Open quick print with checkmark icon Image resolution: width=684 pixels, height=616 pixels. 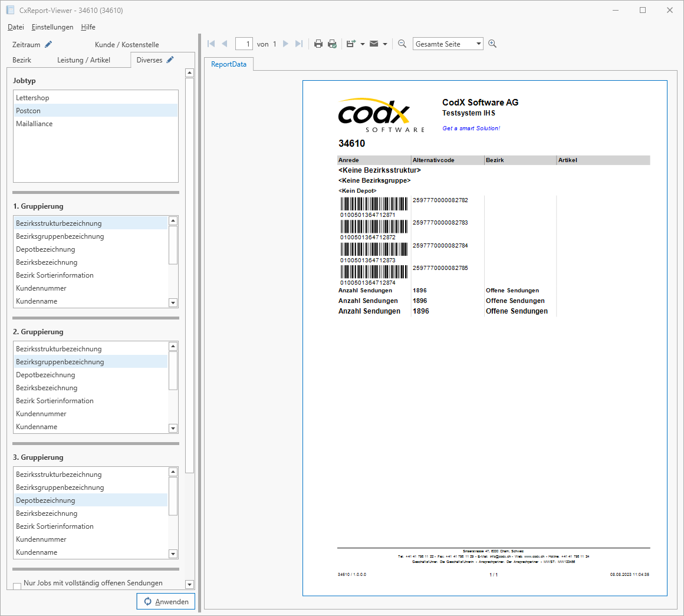tap(332, 44)
